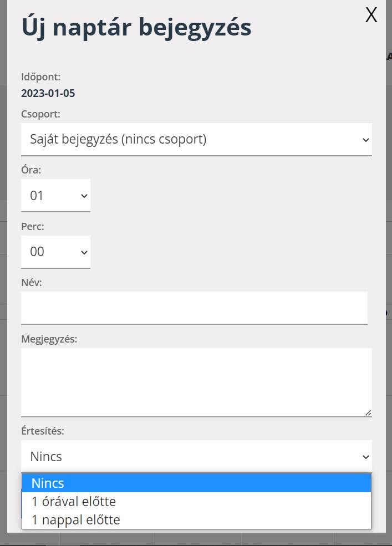Click the Név text field
Image resolution: width=392 pixels, height=546 pixels.
coord(194,307)
